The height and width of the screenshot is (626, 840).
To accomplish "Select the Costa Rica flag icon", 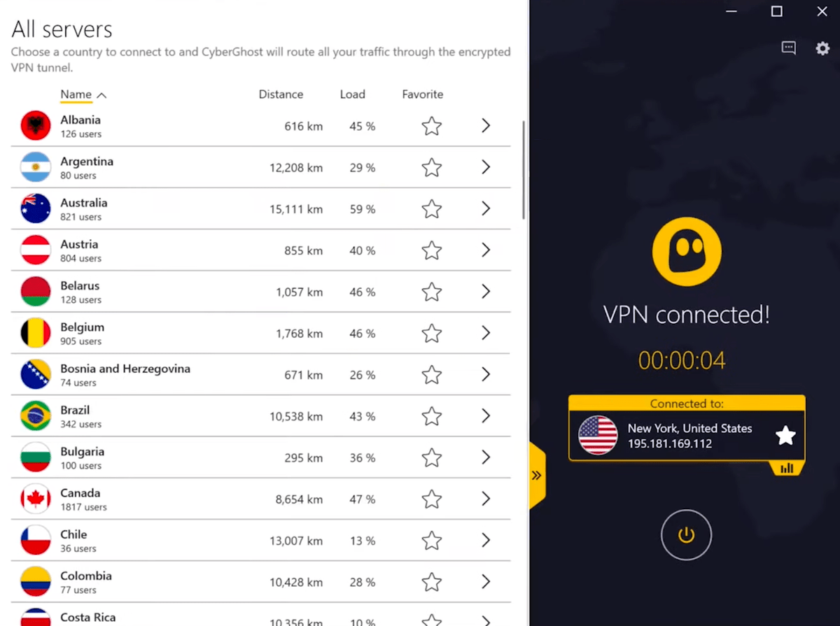I will click(35, 620).
